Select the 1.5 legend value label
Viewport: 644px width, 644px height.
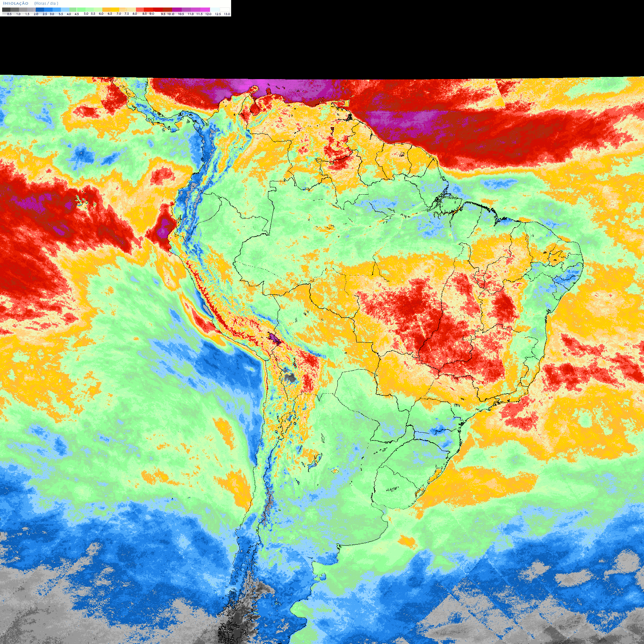coord(27,14)
